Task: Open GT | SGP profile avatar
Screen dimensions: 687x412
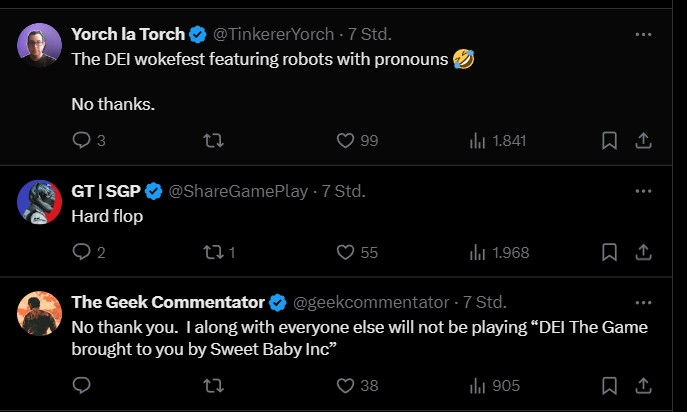Action: 40,202
